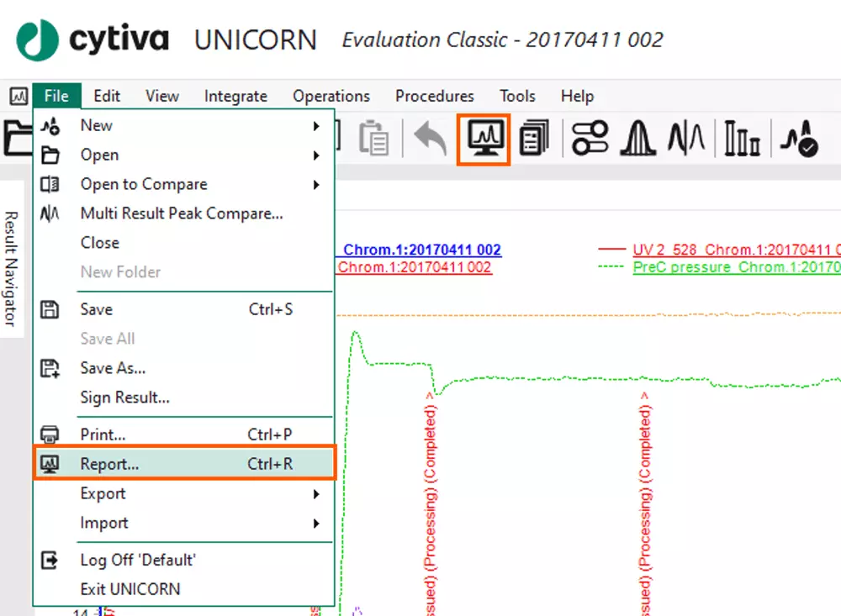Select the Multi Peak Compare curves toolbar icon
Image resolution: width=841 pixels, height=616 pixels.
tap(685, 139)
